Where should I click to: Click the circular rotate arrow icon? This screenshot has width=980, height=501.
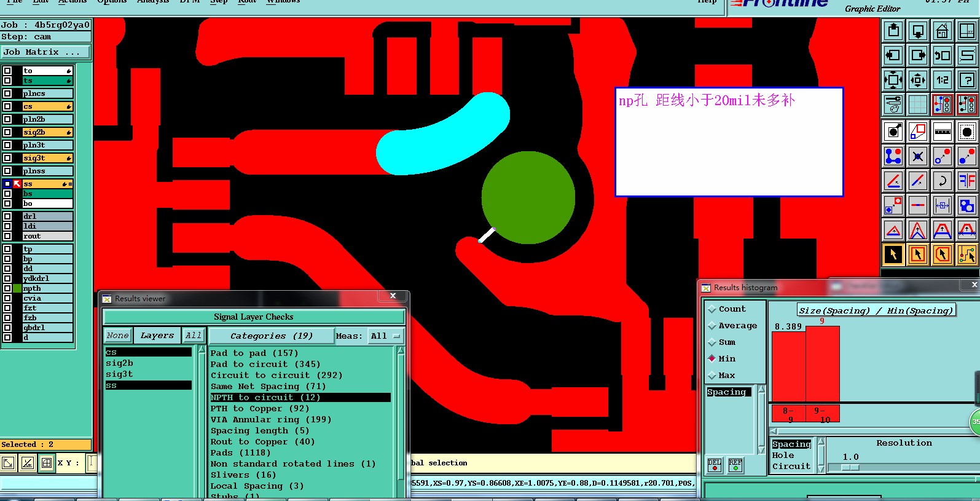click(x=943, y=181)
